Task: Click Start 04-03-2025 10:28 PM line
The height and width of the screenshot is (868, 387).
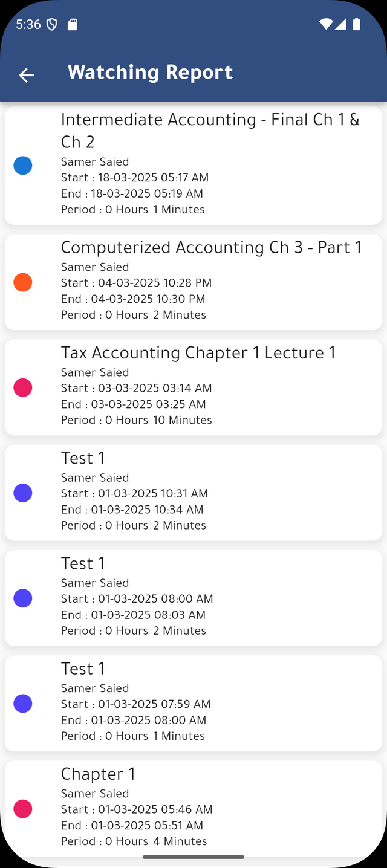Action: [136, 283]
